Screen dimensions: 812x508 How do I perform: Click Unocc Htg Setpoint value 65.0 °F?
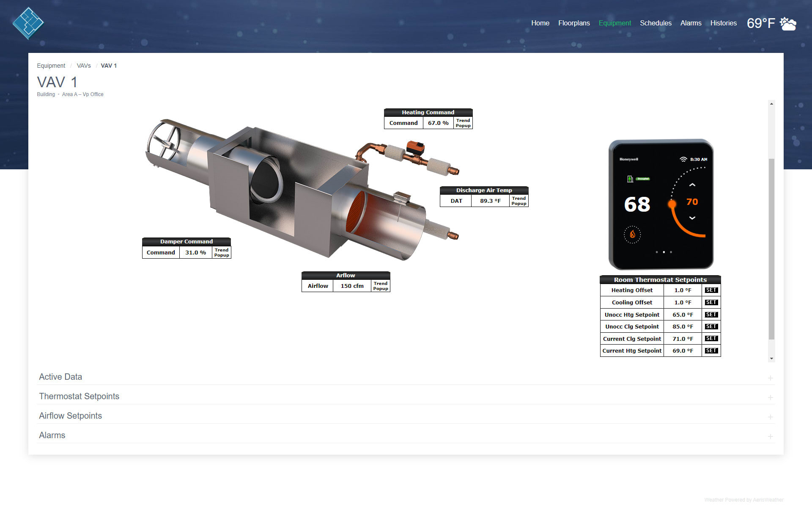point(683,315)
